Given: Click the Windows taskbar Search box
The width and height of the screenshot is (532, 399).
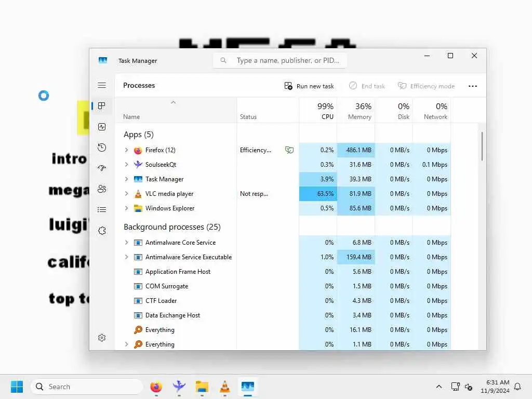Looking at the screenshot, I should tap(87, 387).
